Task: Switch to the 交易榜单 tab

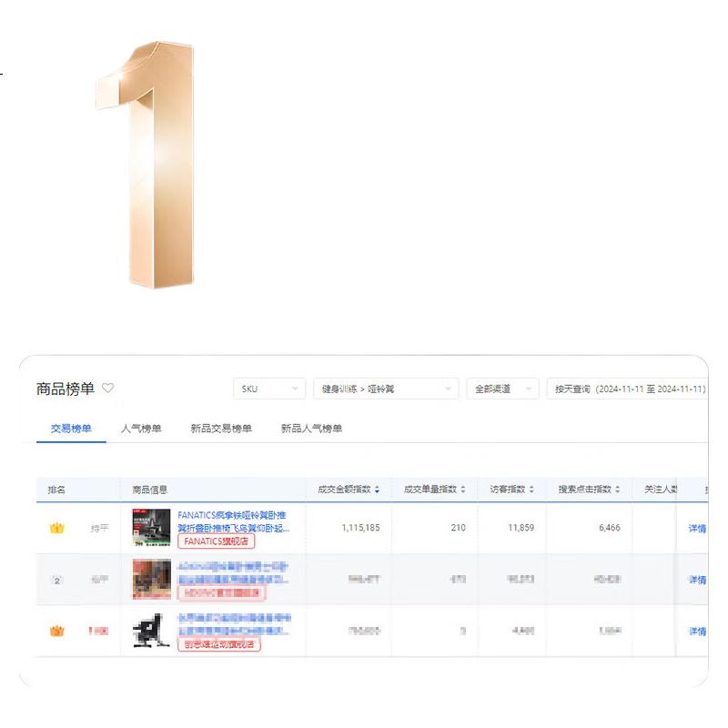Action: click(x=71, y=429)
